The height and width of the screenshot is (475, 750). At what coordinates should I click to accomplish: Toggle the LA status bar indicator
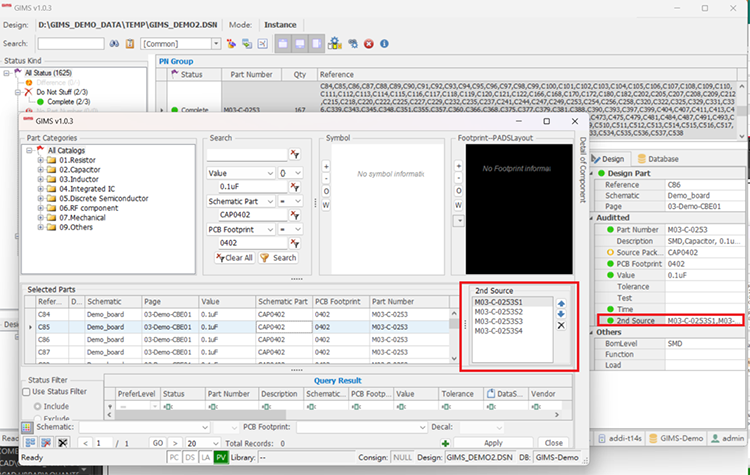tap(206, 457)
